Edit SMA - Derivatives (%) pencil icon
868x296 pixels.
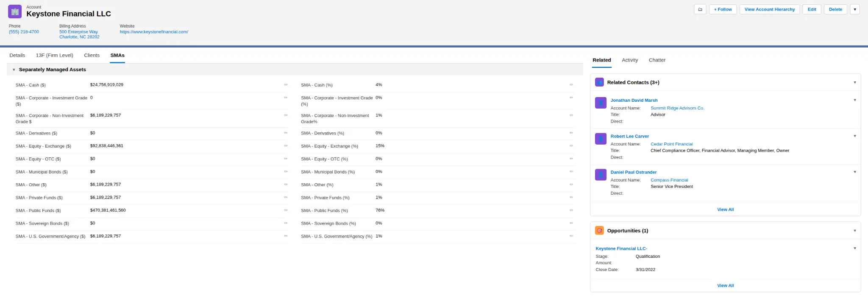click(x=571, y=133)
